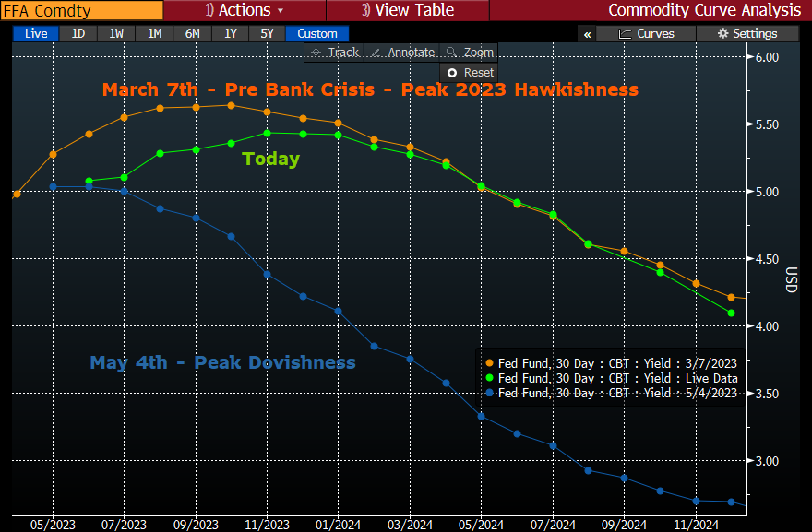
Task: Click the orange 3/7/2023 legend marker
Action: (x=488, y=362)
